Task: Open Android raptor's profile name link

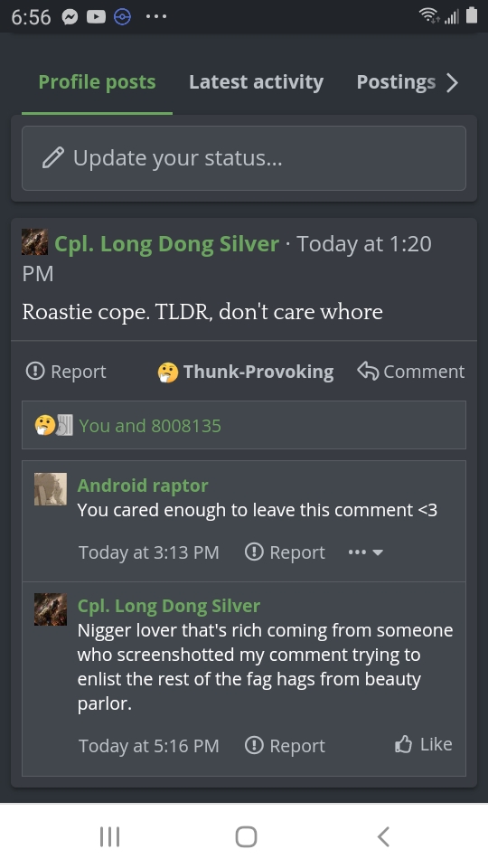Action: [x=143, y=486]
